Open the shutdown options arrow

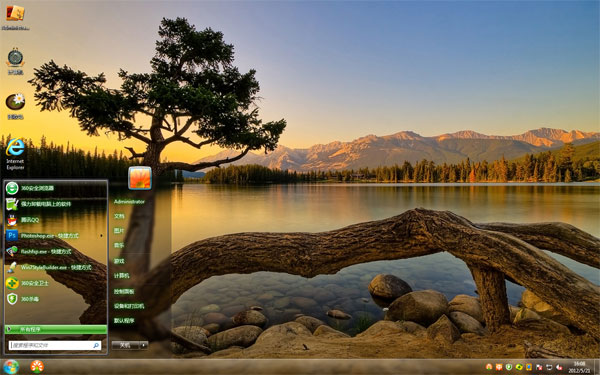(143, 345)
